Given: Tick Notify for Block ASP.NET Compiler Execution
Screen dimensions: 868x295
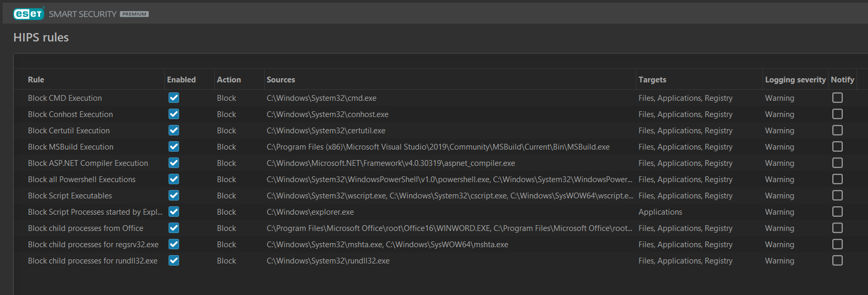Looking at the screenshot, I should [838, 163].
